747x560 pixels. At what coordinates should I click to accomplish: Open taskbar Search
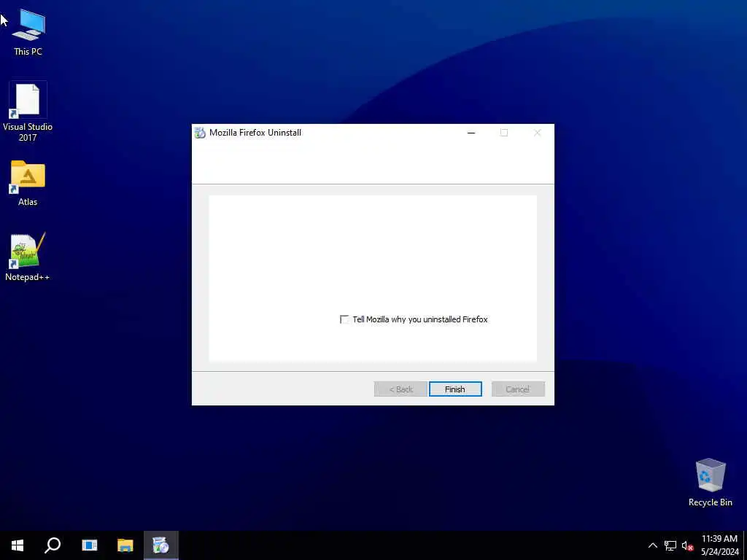[x=53, y=545]
